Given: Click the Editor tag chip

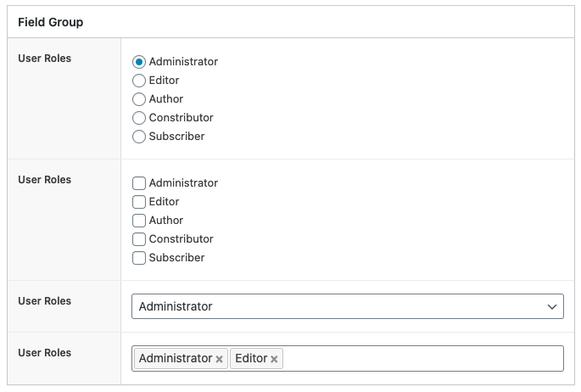Looking at the screenshot, I should pos(251,359).
